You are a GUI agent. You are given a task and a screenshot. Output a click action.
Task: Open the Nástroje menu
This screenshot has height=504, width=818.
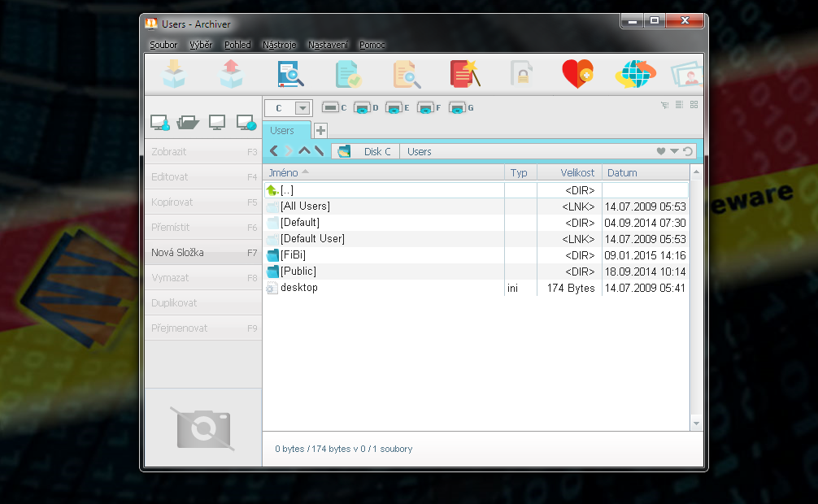click(280, 45)
